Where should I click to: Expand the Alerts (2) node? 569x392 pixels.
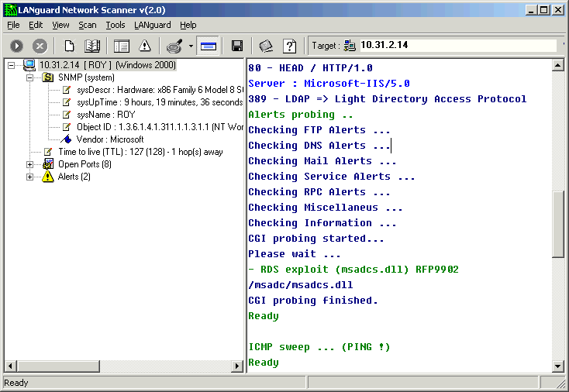(x=29, y=177)
